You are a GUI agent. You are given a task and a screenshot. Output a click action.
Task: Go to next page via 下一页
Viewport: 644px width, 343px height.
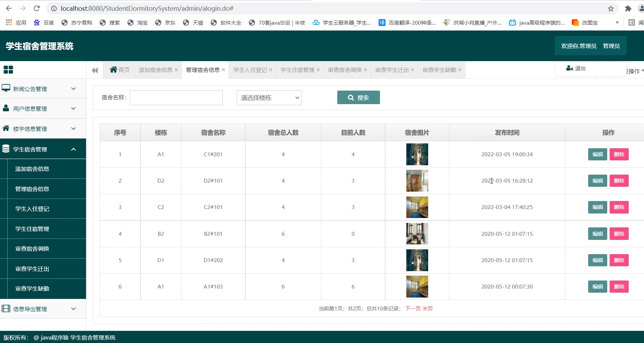click(x=413, y=308)
